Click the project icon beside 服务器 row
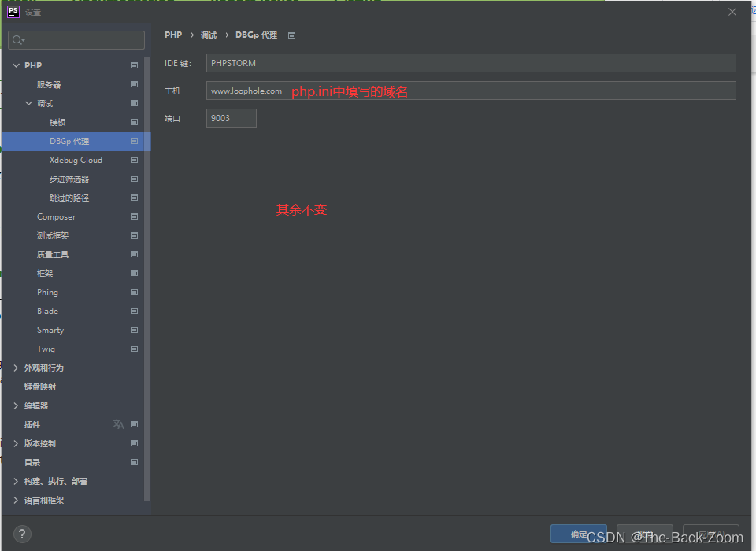 (134, 84)
